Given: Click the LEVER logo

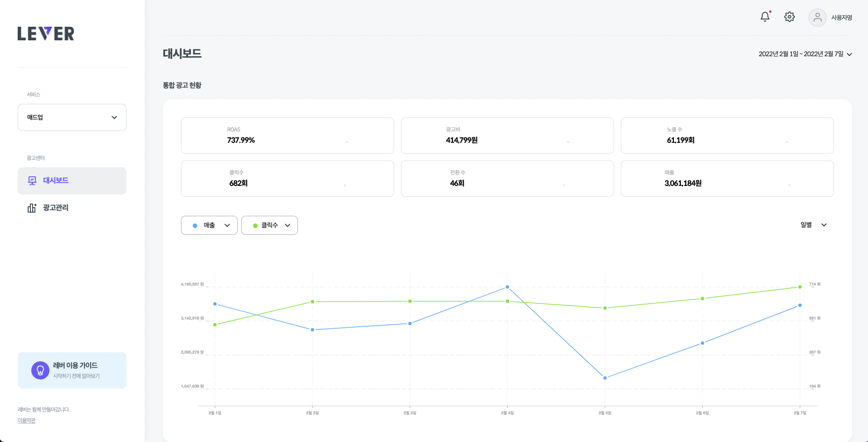Looking at the screenshot, I should tap(46, 34).
